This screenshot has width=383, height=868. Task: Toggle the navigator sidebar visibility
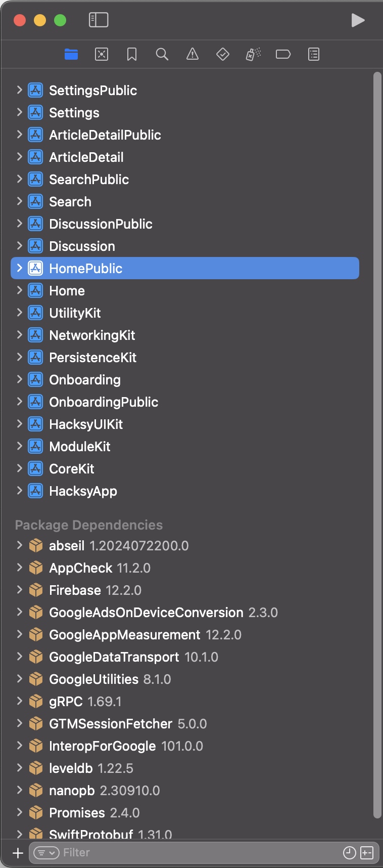pyautogui.click(x=99, y=20)
